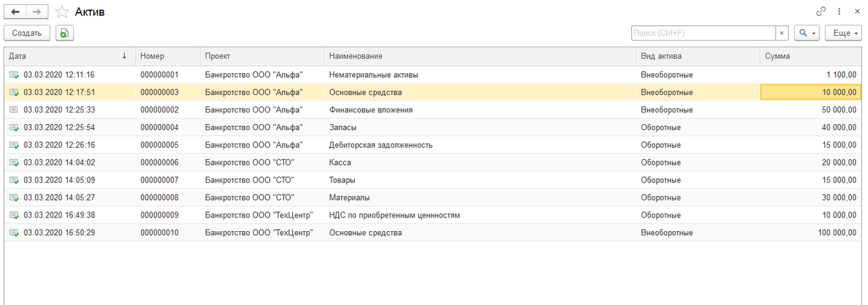Click document icon of row 000000002
The image size is (868, 305).
[14, 110]
